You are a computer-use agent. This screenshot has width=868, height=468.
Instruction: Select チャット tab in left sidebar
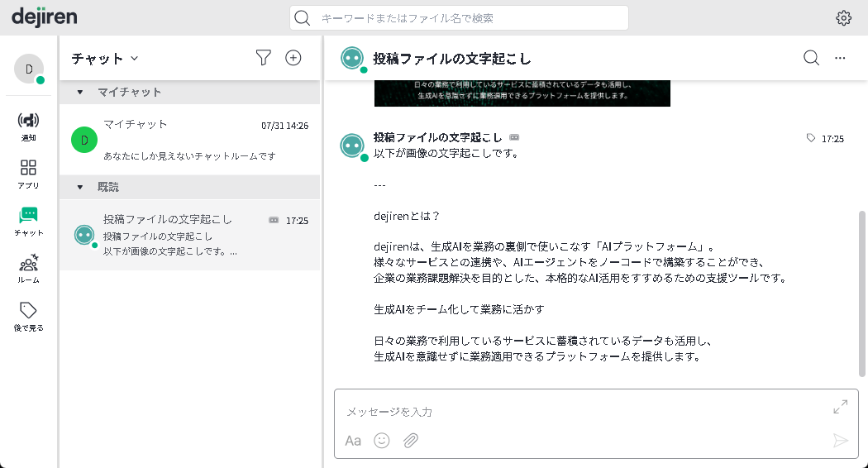pyautogui.click(x=28, y=222)
